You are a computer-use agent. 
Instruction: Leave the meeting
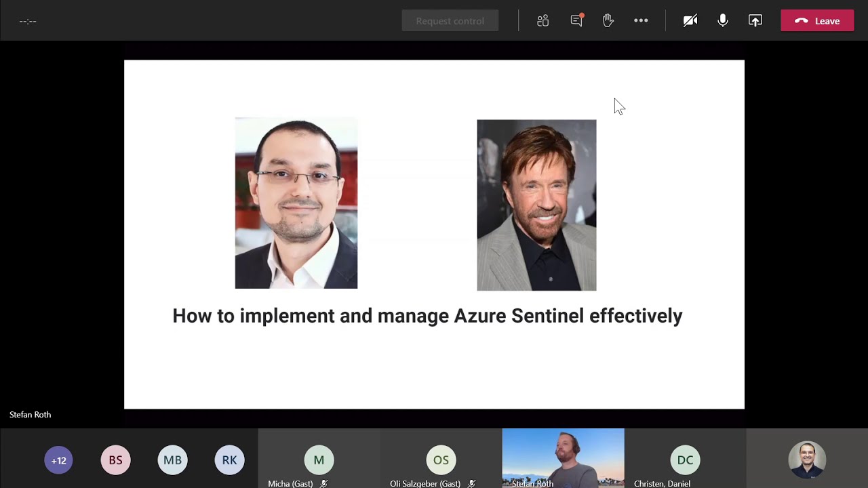[817, 21]
